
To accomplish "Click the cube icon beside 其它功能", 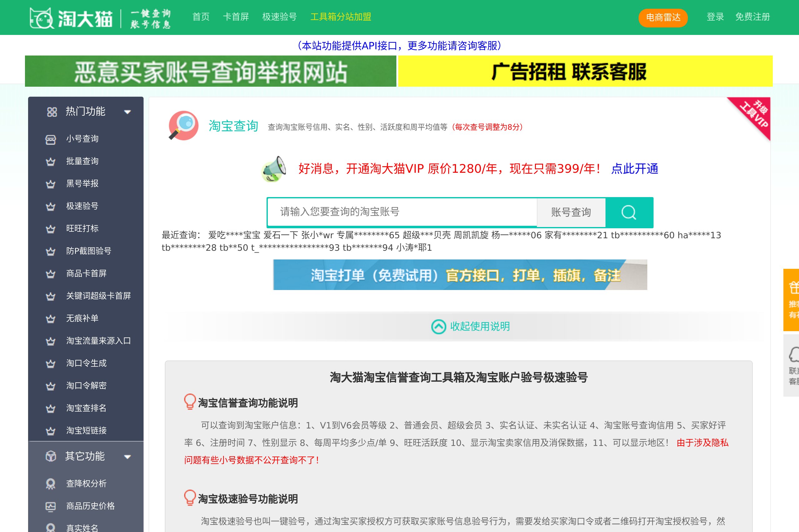I will point(51,456).
